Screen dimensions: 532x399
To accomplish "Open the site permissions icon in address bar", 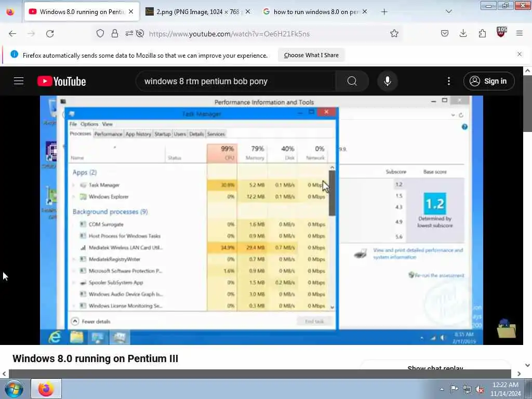I will (x=129, y=34).
